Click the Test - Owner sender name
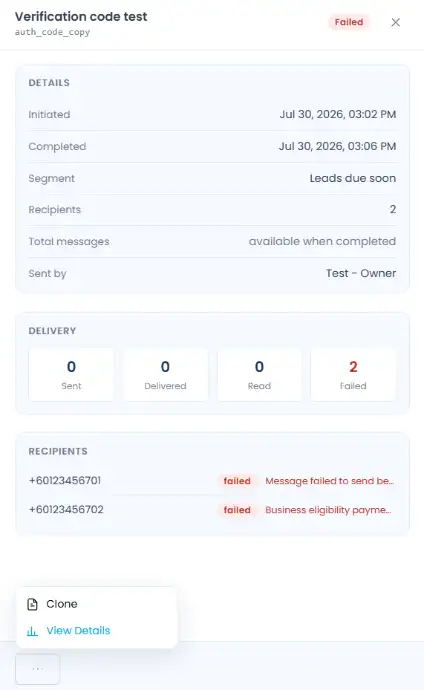The width and height of the screenshot is (424, 690). pos(361,273)
